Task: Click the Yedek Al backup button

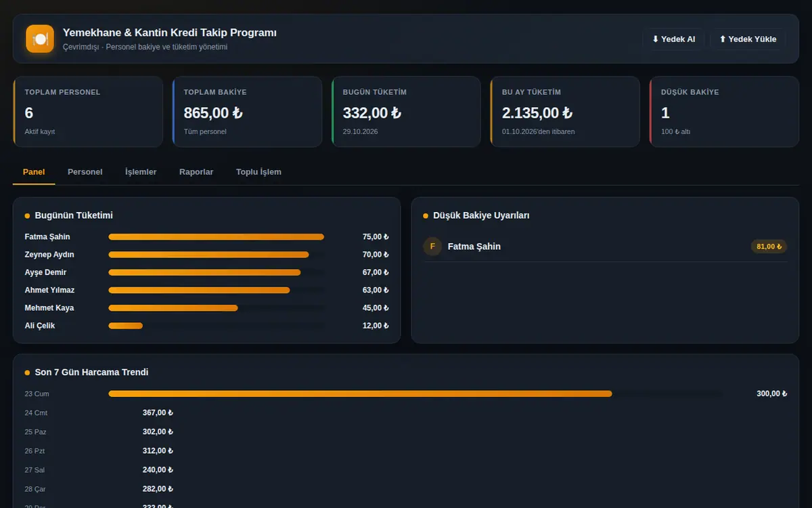Action: coord(673,39)
